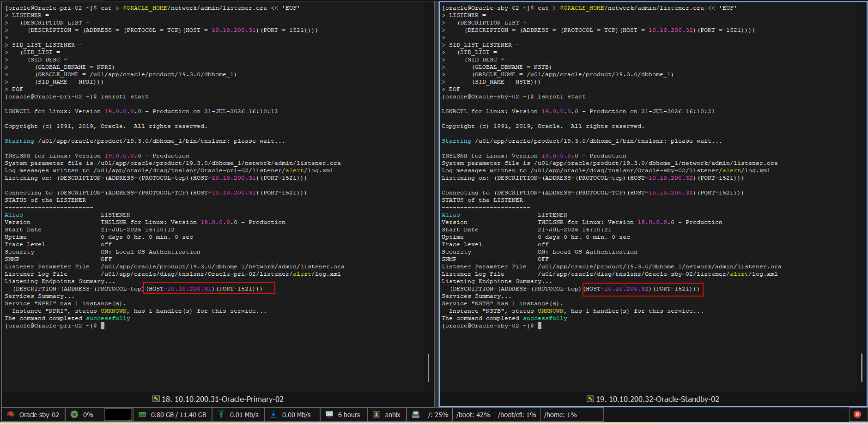Switch to the 18. 10.10.200.31-Oracle-Primary-02 tab
This screenshot has height=424, width=868.
tap(218, 399)
